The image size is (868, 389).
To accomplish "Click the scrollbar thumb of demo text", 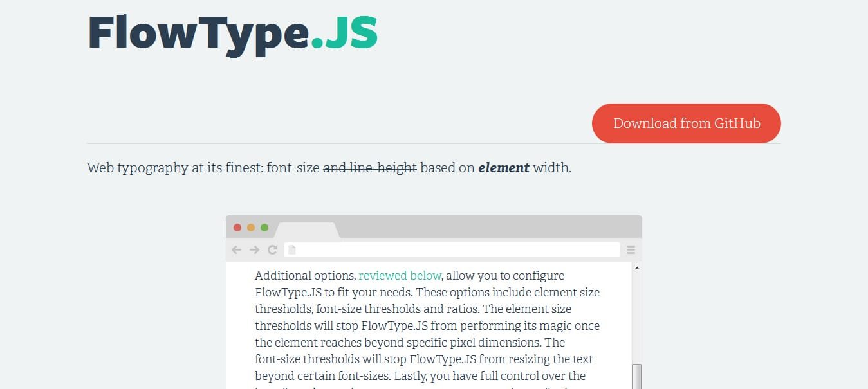I will pos(637,376).
